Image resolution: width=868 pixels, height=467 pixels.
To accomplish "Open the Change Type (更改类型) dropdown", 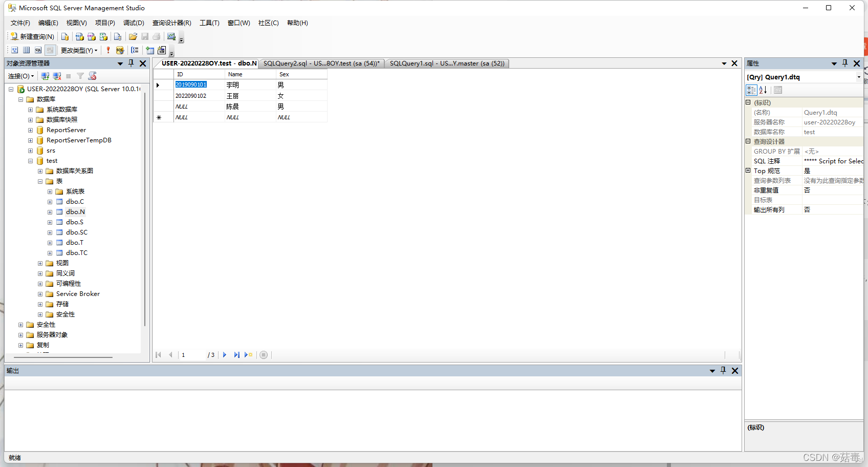I will [x=79, y=50].
